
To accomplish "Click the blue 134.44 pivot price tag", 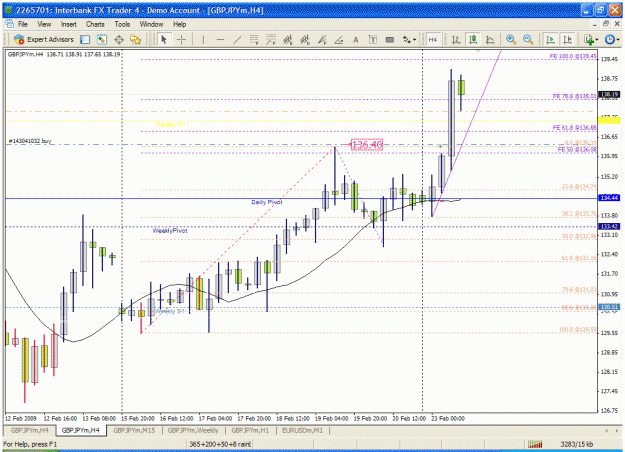I will click(x=609, y=198).
